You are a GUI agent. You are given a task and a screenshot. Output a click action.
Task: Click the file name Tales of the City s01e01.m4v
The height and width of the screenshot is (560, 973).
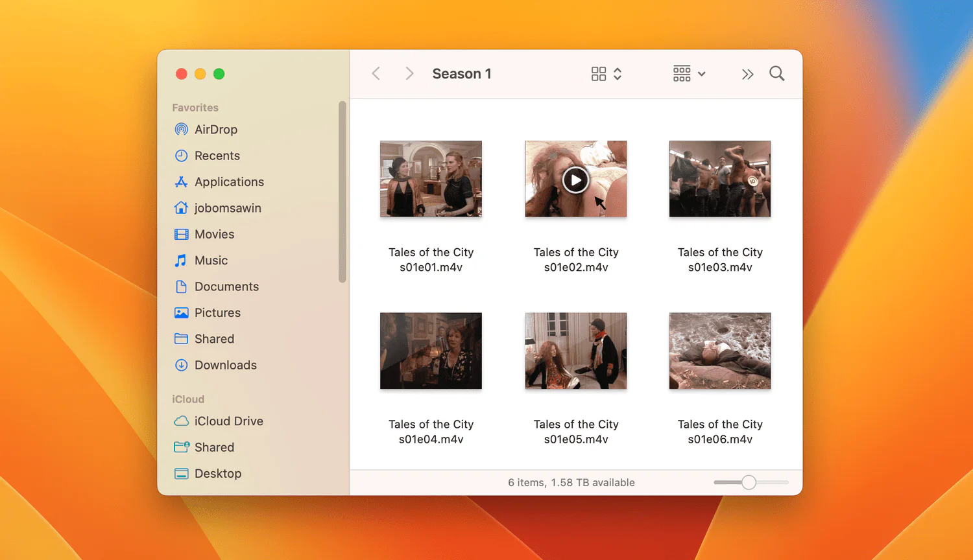click(x=431, y=260)
